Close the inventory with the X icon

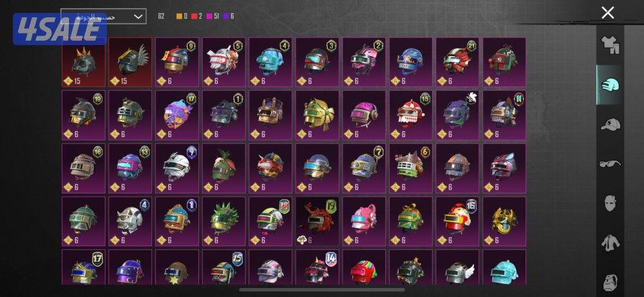607,13
